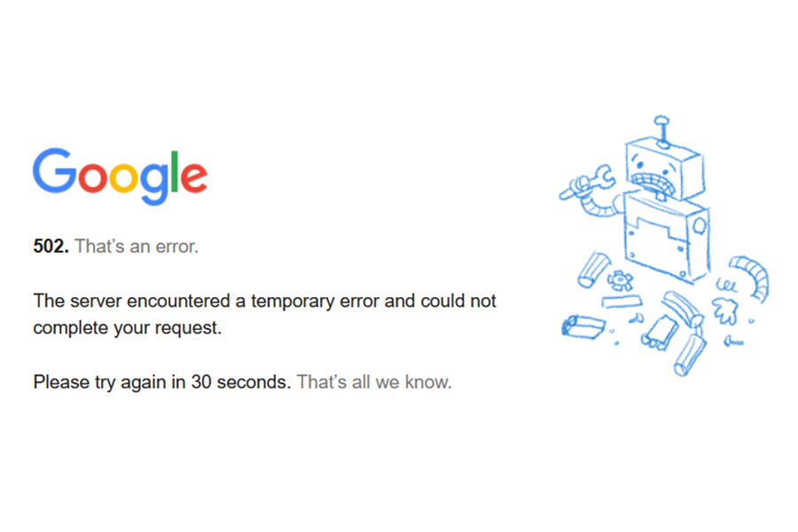The width and height of the screenshot is (798, 532).
Task: Click the robot's antenna on top
Action: point(662,131)
